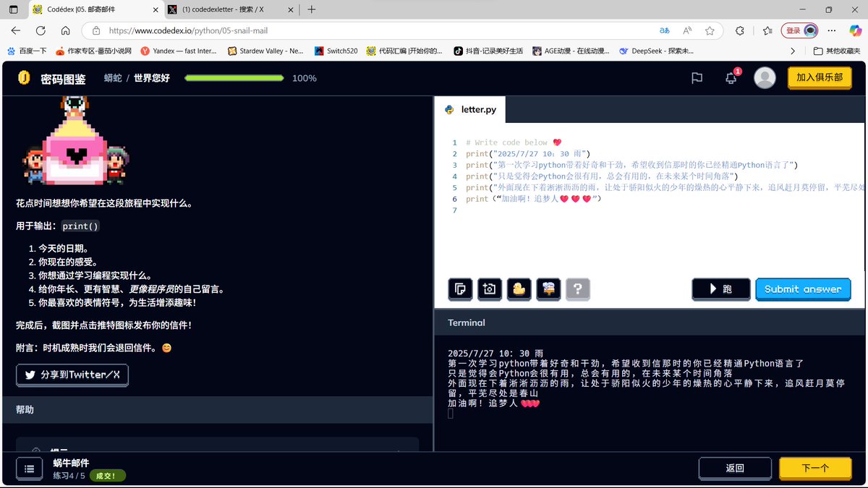This screenshot has width=868, height=488.
Task: Open DeepSeek bookmark
Action: click(655, 51)
